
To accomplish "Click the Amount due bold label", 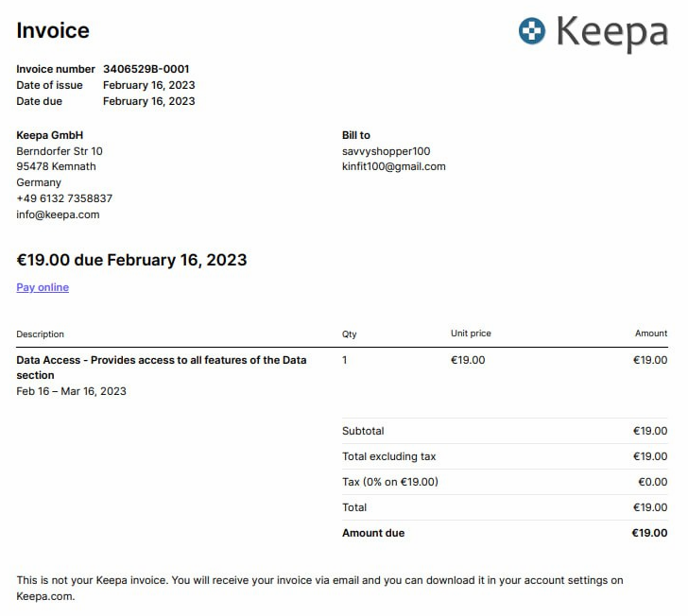I will (x=373, y=533).
